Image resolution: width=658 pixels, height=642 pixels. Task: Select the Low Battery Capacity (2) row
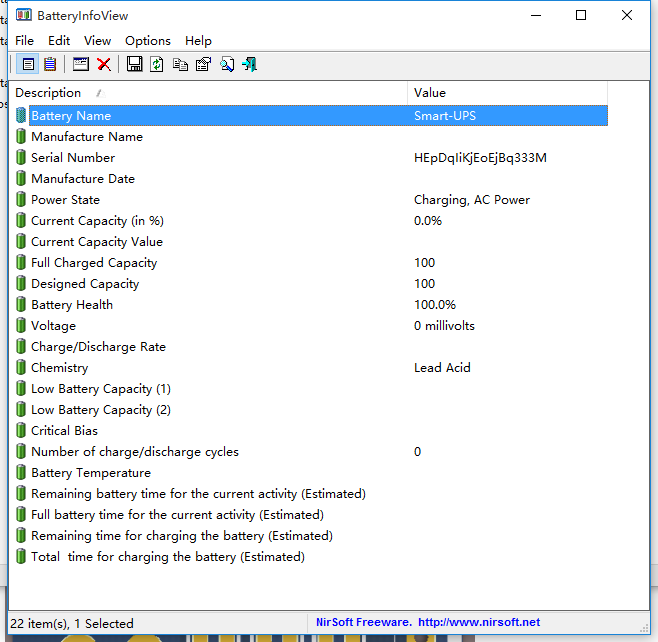[x=311, y=410]
